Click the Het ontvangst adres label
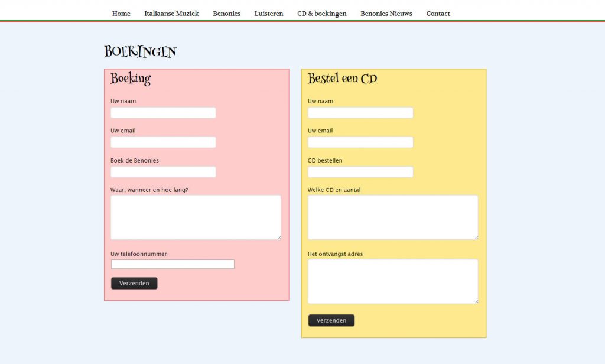Viewport: 605px width, 364px height. [335, 254]
